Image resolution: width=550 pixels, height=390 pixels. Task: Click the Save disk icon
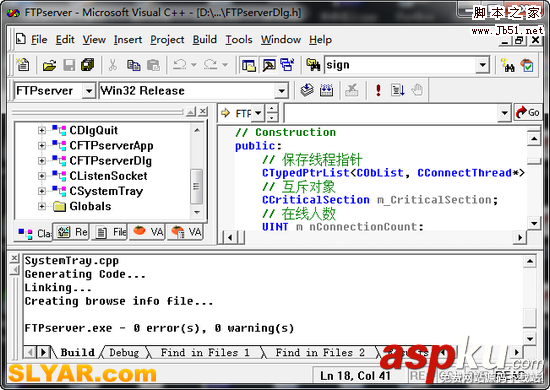click(x=69, y=65)
